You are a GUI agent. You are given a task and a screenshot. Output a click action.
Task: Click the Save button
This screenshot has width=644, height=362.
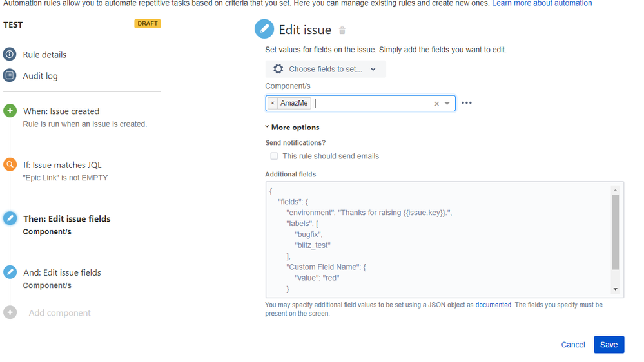(x=609, y=345)
